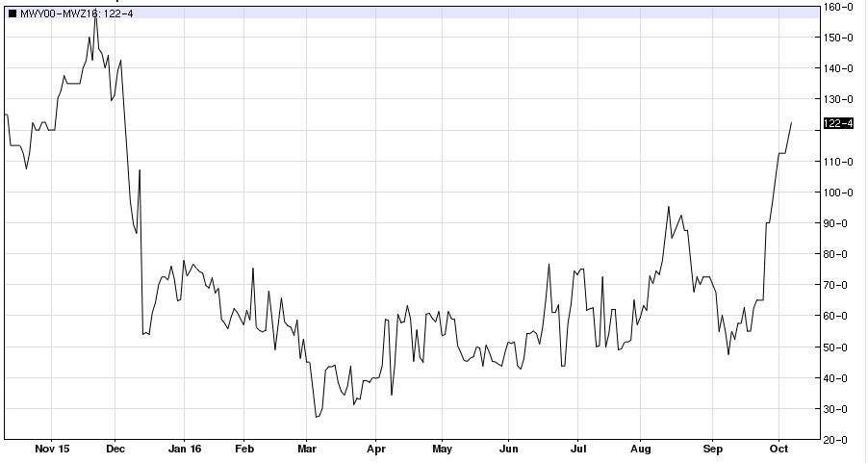Select the Dec label on time axis
Image resolution: width=868 pixels, height=463 pixels.
click(x=115, y=450)
